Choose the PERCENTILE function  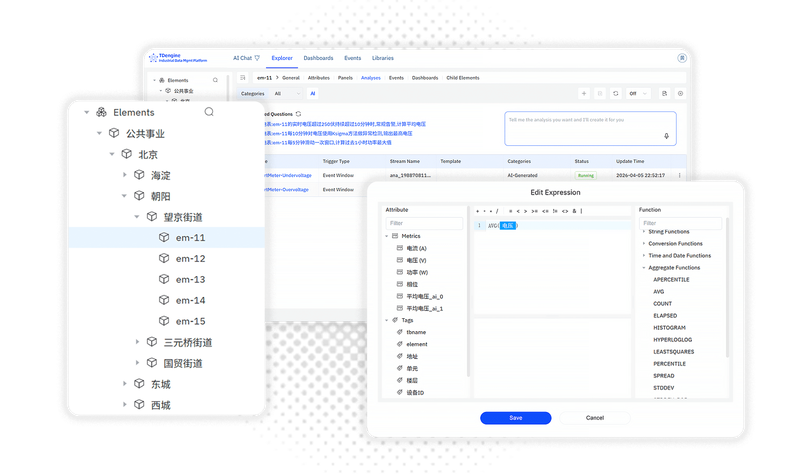[669, 364]
